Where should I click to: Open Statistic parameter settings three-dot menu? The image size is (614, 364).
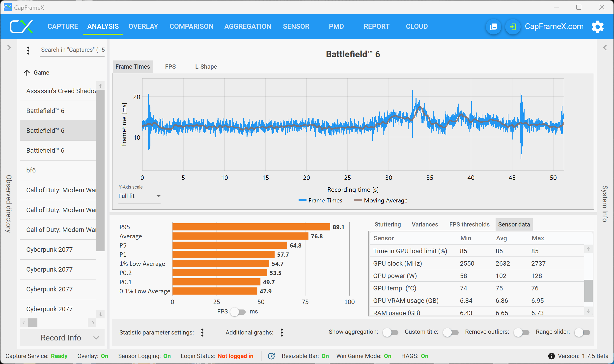tap(202, 332)
